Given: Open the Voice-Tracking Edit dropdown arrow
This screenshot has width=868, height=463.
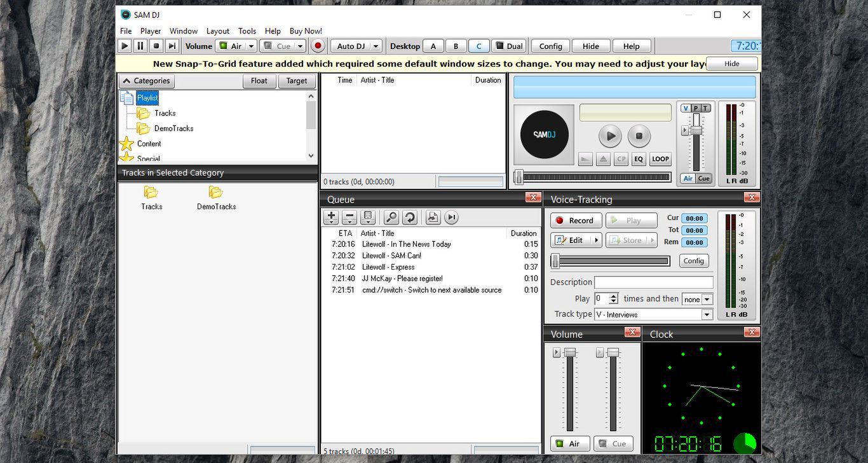Looking at the screenshot, I should [595, 240].
